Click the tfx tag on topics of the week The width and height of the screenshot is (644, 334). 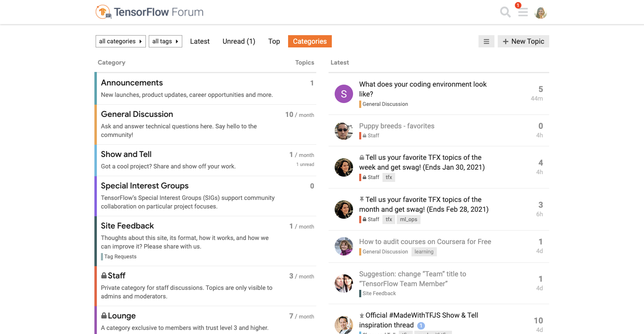pos(389,177)
